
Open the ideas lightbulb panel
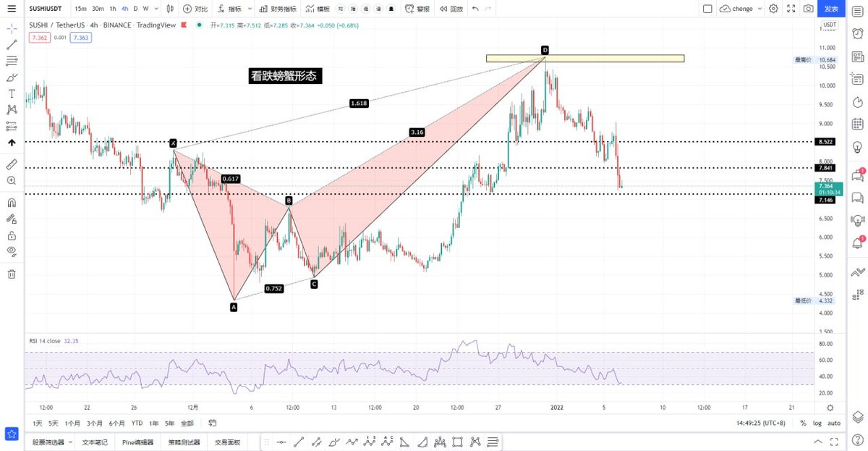(858, 147)
